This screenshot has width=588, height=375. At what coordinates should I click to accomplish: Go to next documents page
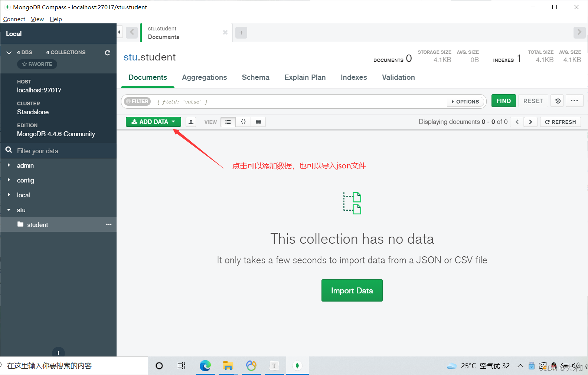pos(530,122)
